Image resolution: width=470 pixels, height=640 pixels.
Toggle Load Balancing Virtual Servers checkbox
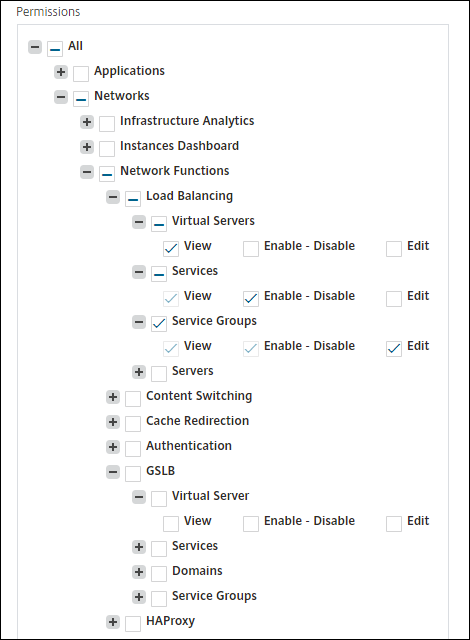tap(159, 224)
